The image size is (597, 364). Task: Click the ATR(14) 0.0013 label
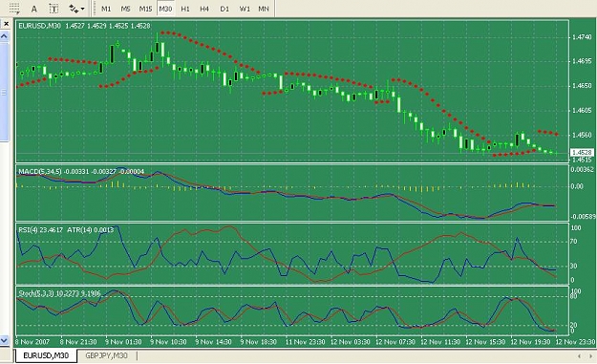pos(90,229)
